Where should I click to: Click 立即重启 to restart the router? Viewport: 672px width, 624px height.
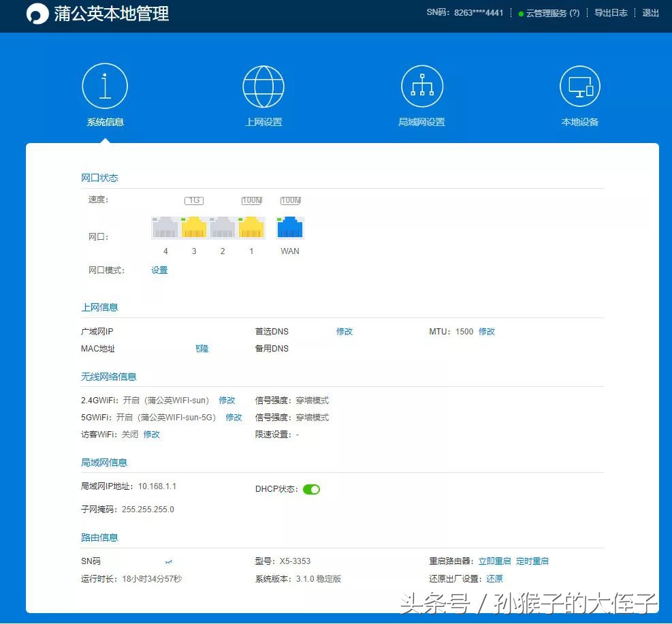[x=495, y=561]
